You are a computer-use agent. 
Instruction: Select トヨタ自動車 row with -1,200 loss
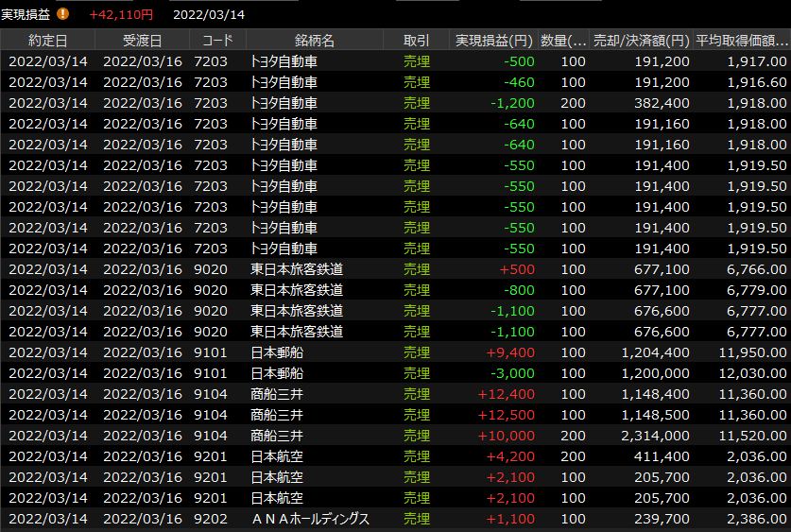[x=284, y=102]
